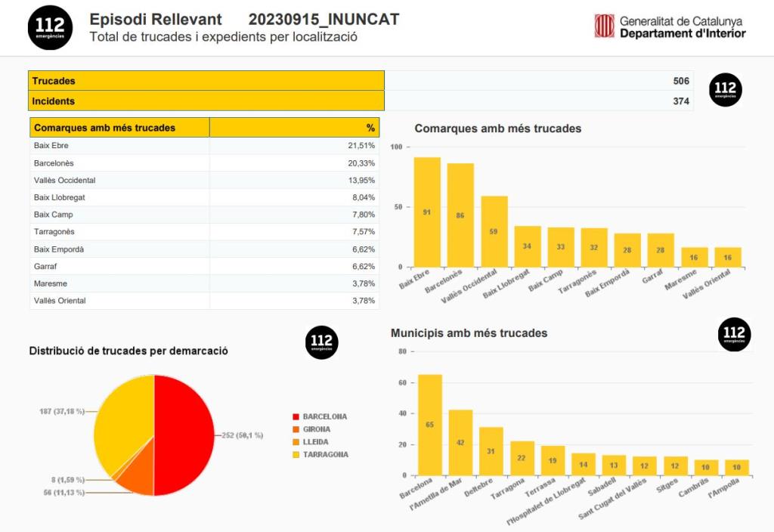Click the Baix Llobregat bar showing 34
Viewport: 774px width, 532px height.
pos(527,247)
